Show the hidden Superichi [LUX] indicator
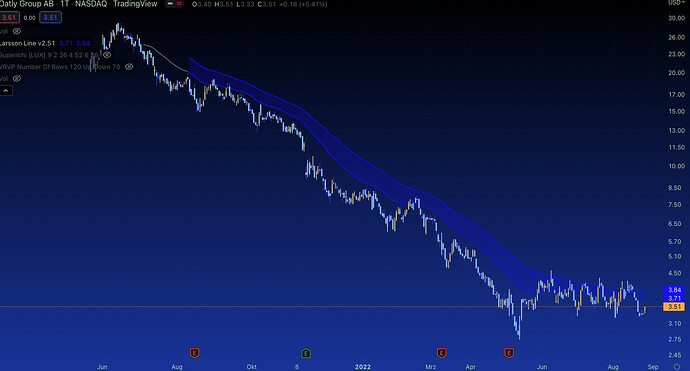Image resolution: width=690 pixels, height=371 pixels. 107,55
